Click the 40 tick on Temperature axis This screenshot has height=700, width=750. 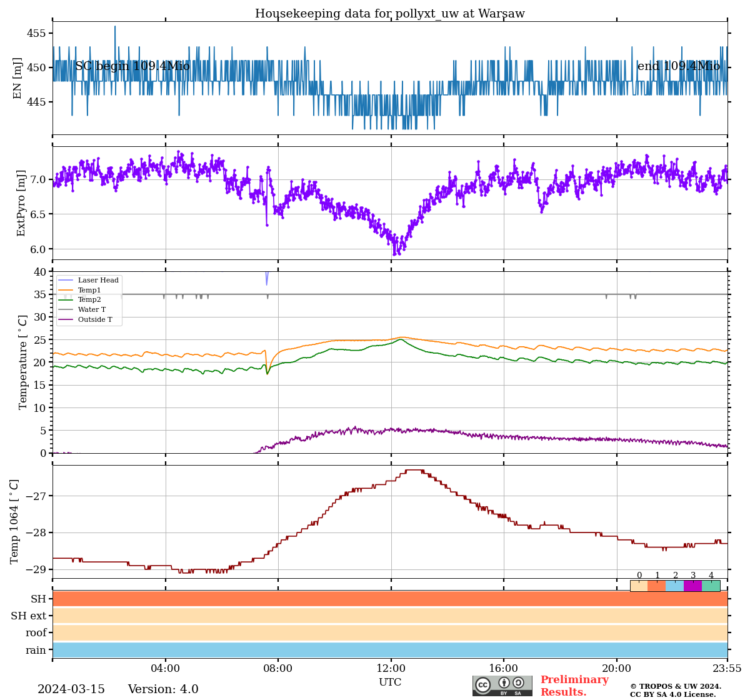pos(41,272)
